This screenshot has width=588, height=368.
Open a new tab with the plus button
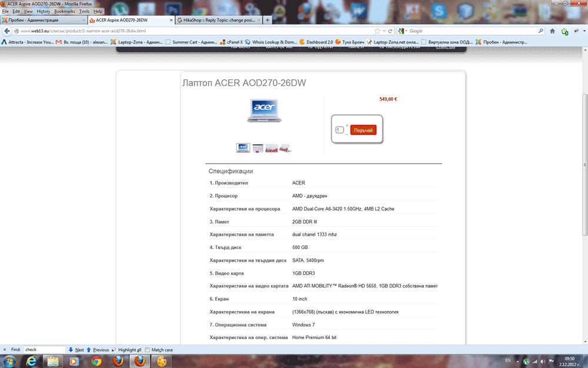[268, 20]
